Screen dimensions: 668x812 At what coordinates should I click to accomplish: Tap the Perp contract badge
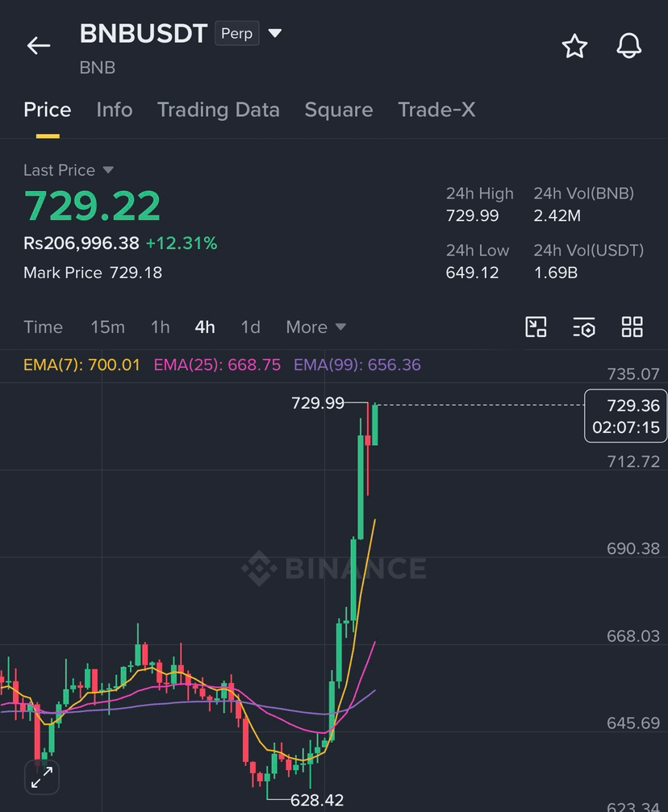[x=237, y=33]
